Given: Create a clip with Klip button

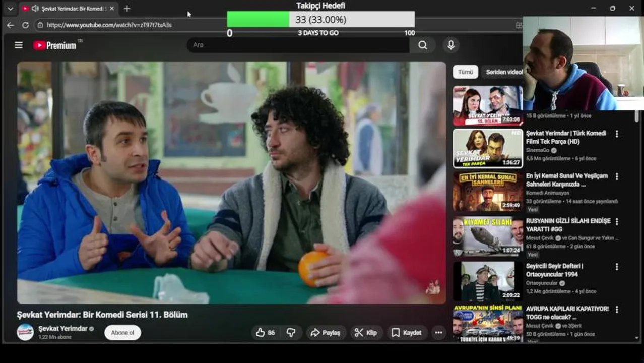Looking at the screenshot, I should pos(366,333).
